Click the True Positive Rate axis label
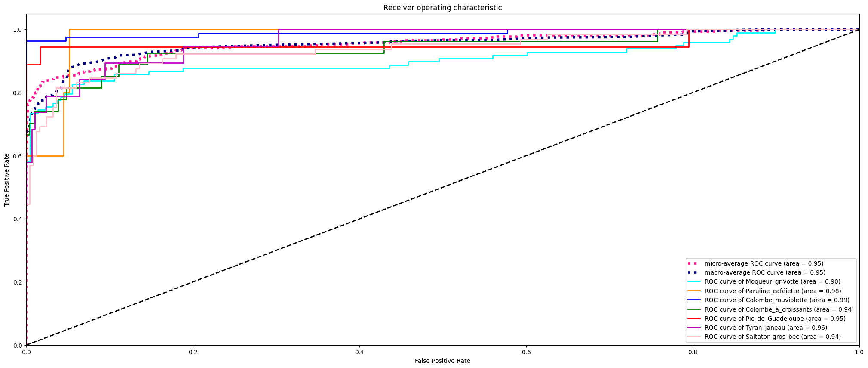 click(7, 179)
